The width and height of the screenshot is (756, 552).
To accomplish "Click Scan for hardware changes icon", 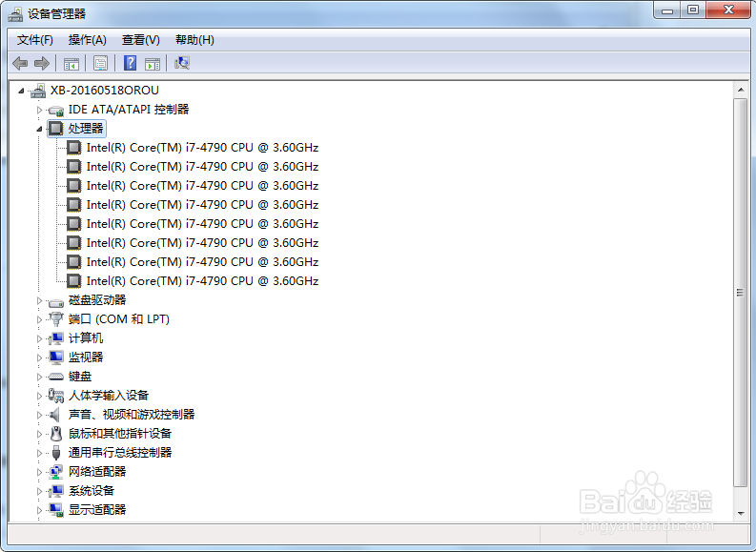I will point(182,63).
